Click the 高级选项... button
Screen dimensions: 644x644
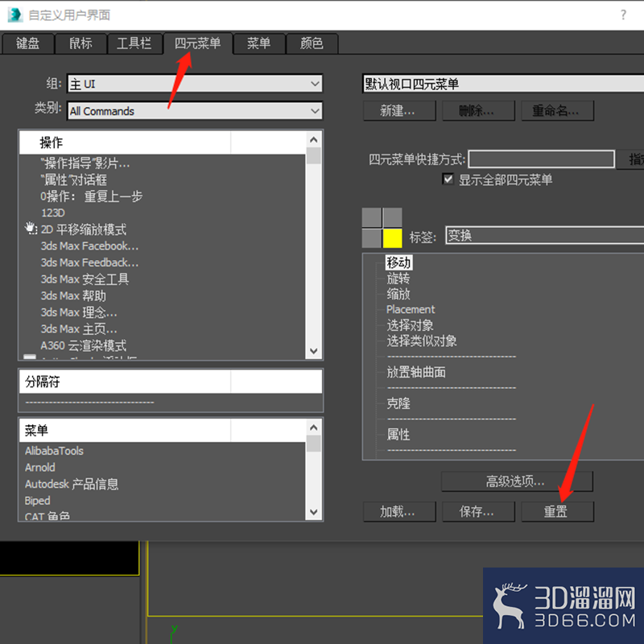[x=517, y=481]
